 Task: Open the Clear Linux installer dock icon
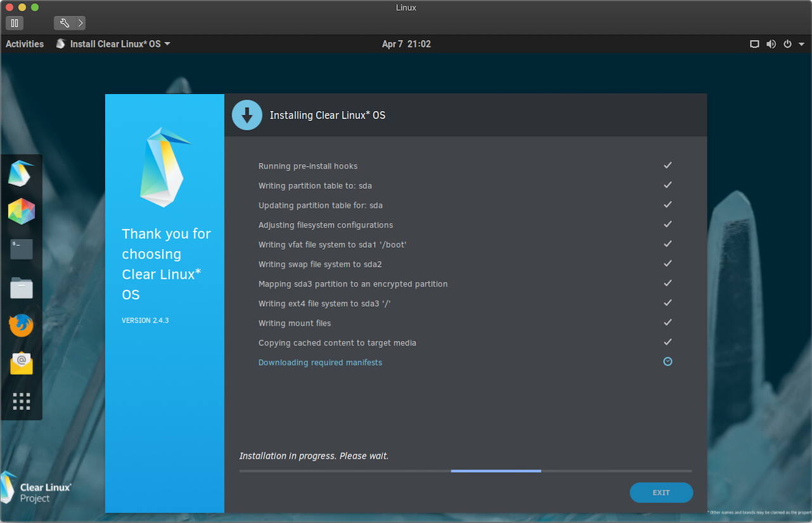point(21,174)
